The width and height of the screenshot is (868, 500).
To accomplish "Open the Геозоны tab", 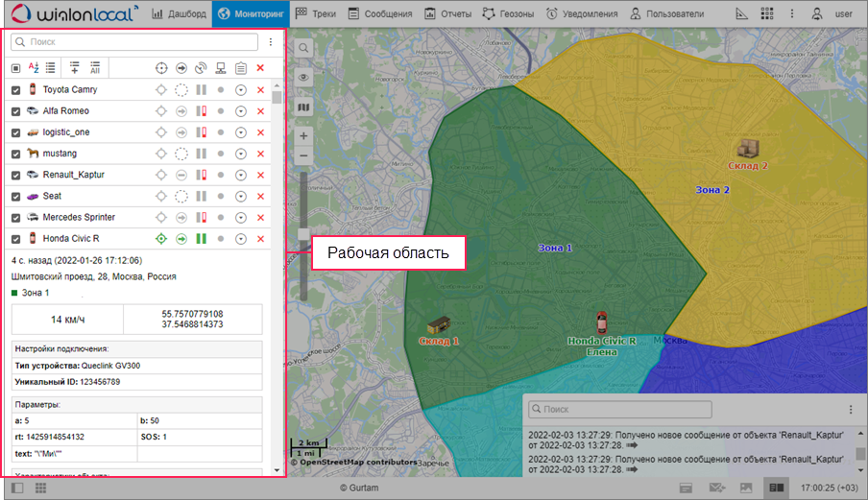I will [508, 13].
